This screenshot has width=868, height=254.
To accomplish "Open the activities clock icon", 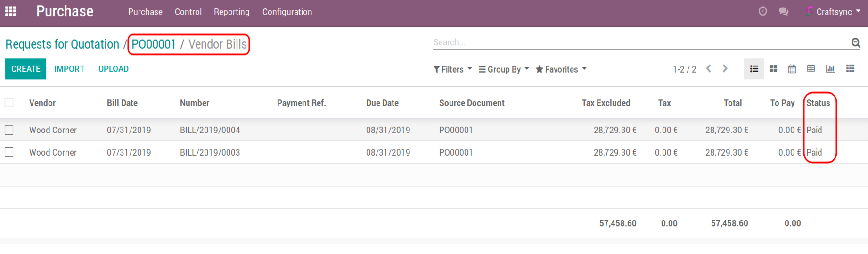I will [762, 11].
